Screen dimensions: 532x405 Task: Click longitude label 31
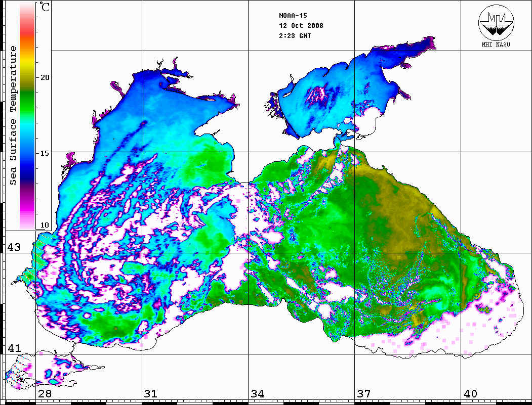tap(151, 393)
